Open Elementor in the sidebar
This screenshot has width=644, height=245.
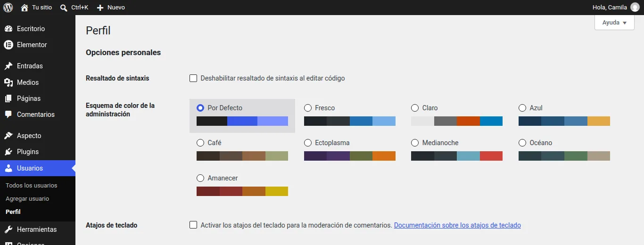[38, 45]
